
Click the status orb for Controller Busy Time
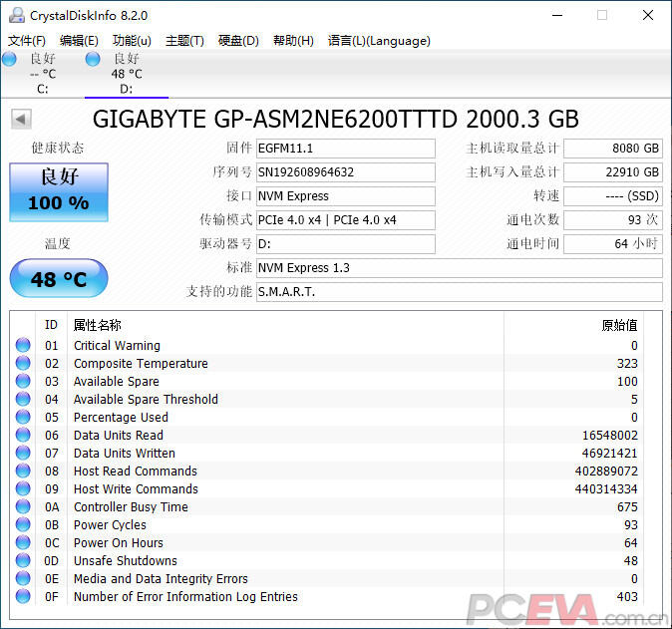click(23, 506)
